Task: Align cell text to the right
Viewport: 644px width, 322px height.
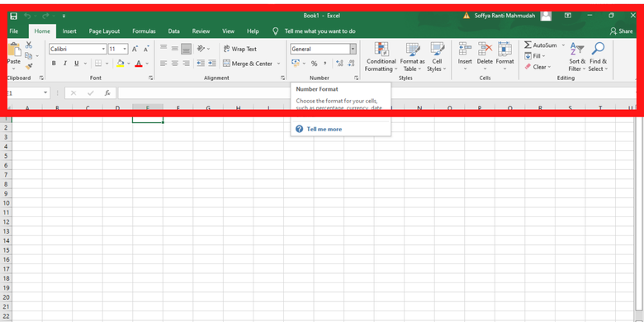Action: point(187,64)
